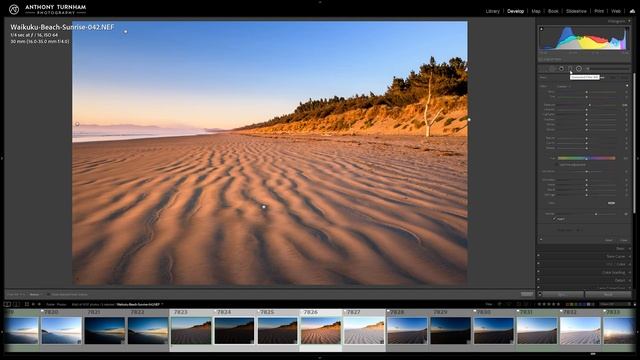The image size is (640, 360).
Task: Toggle the HSL / Color panel switch
Action: coord(539,264)
